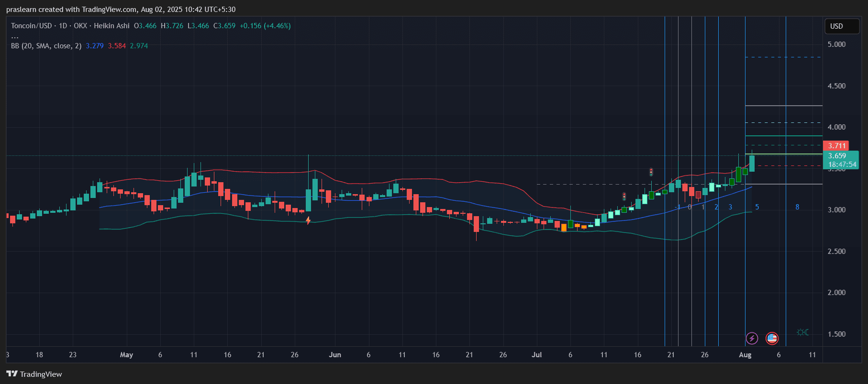The height and width of the screenshot is (384, 868).
Task: Click the orange lightning marker on chart
Action: (x=308, y=220)
